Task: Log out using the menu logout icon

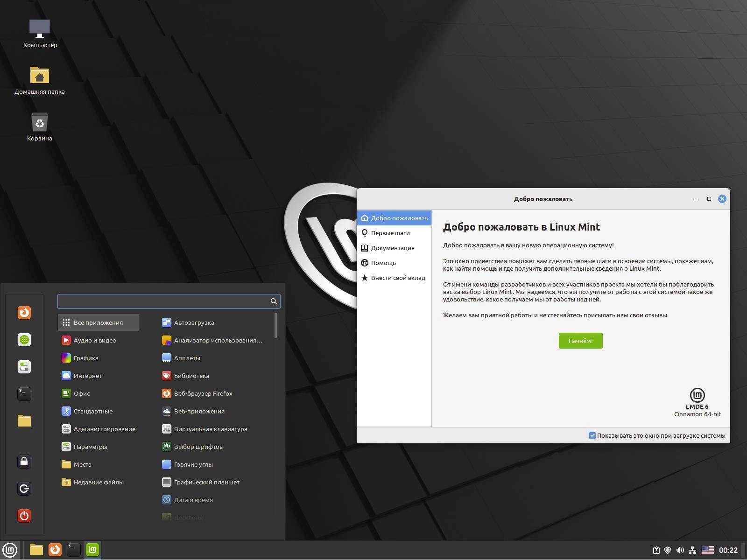Action: [24, 489]
